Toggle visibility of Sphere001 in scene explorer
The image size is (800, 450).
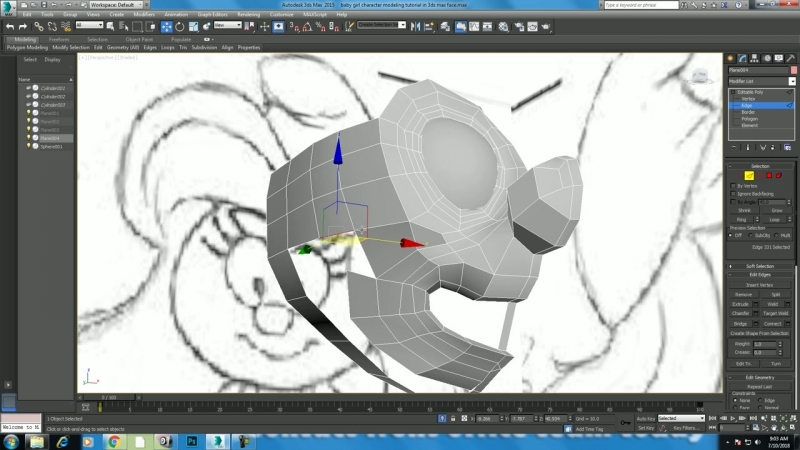[29, 146]
